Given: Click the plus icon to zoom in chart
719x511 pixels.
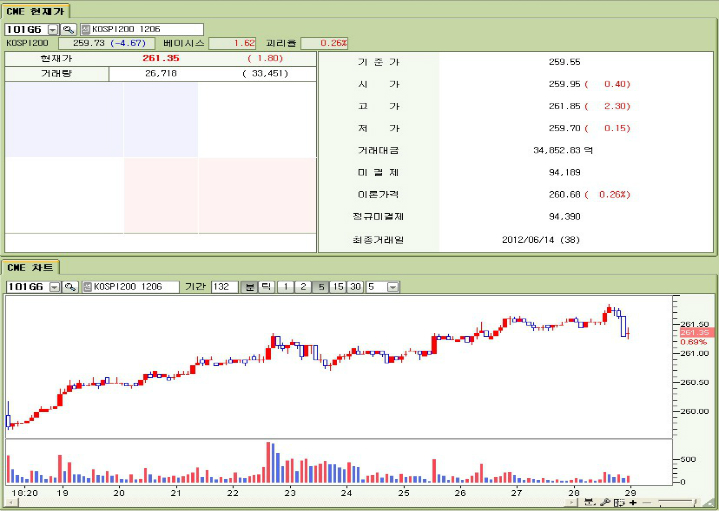Looking at the screenshot, I should pos(632,502).
